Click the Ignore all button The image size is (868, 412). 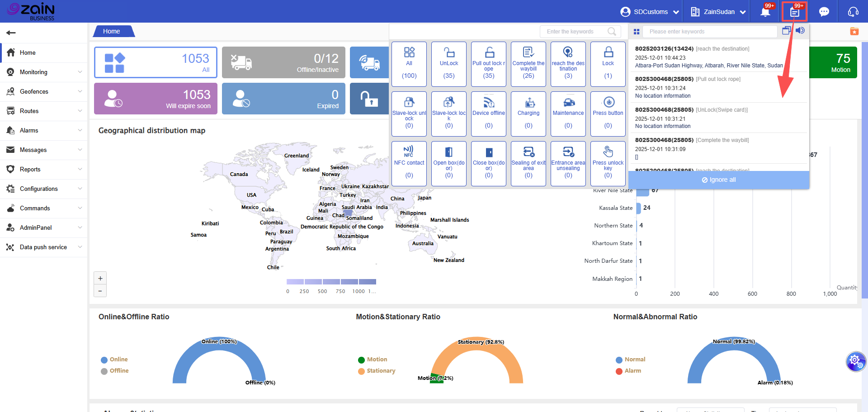(x=718, y=180)
